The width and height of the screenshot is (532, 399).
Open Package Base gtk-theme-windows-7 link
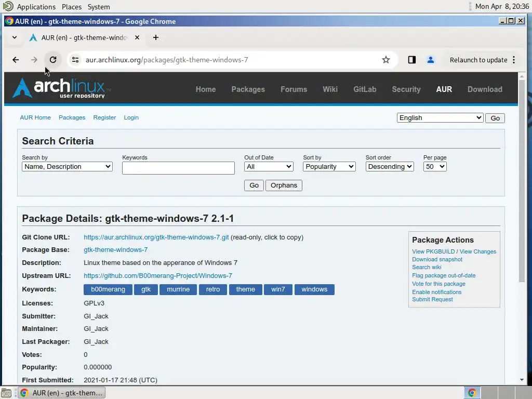coord(116,250)
